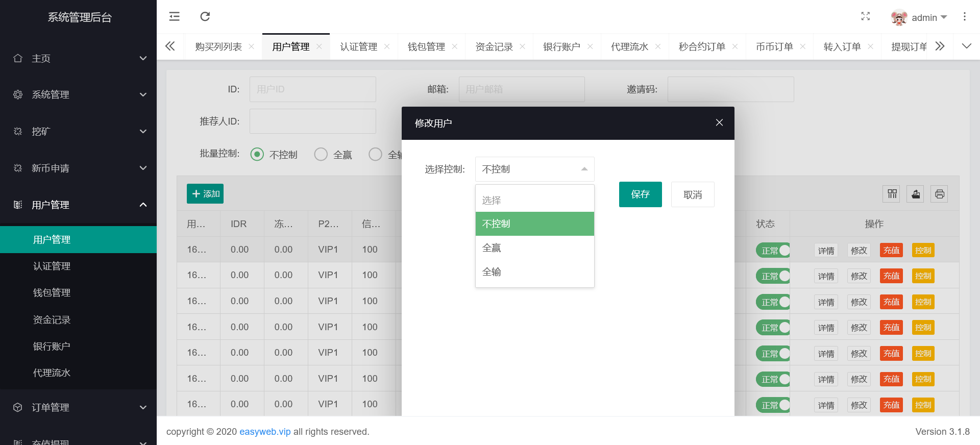Select the 不控制 batch control radio
The height and width of the screenshot is (445, 980).
tap(257, 154)
